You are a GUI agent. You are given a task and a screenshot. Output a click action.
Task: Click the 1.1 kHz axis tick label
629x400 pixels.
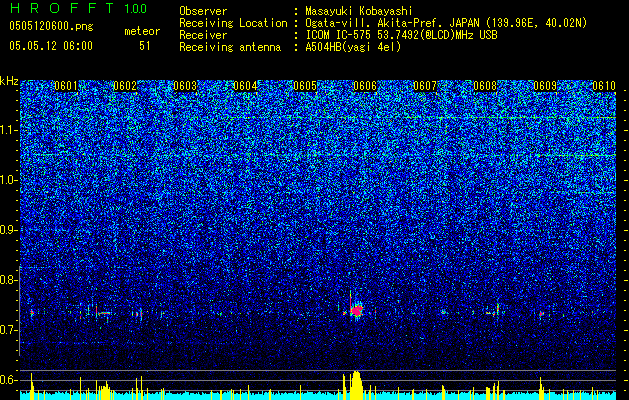(x=8, y=130)
